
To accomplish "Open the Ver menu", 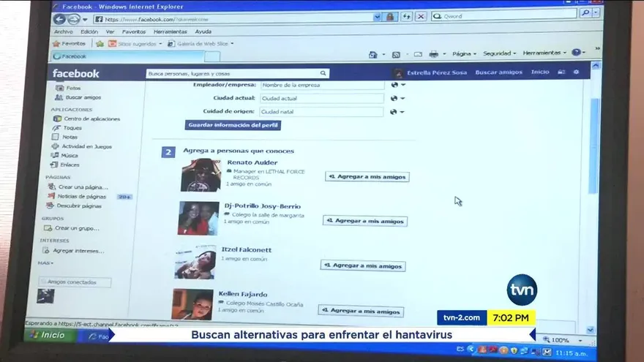I will click(110, 31).
